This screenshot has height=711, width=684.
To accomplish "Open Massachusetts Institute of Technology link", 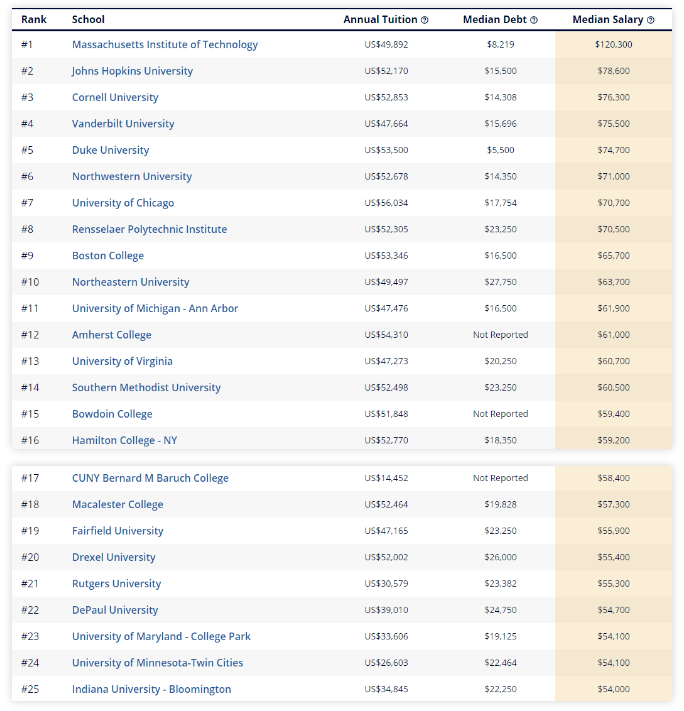I will [x=165, y=44].
